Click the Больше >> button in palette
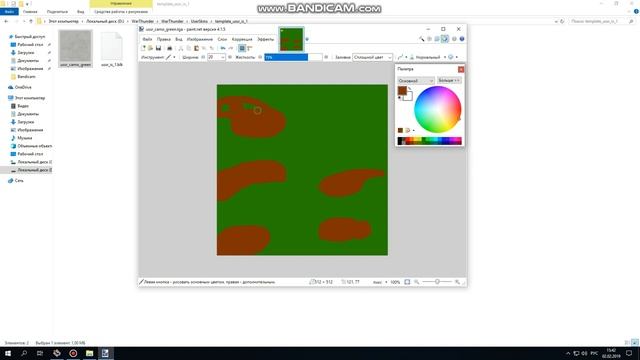Screen dimensions: 640x360 449,80
